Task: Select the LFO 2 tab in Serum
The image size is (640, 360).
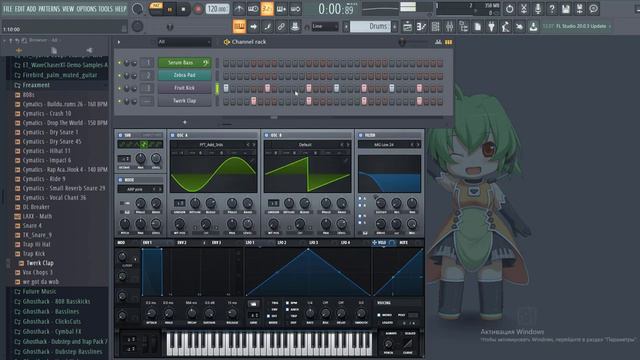Action: point(282,242)
